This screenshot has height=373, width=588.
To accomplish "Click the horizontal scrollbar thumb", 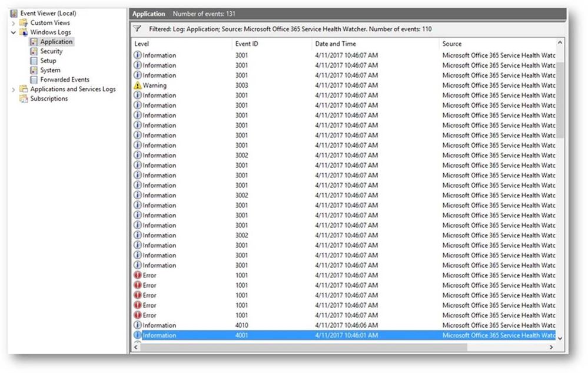I will tap(304, 347).
